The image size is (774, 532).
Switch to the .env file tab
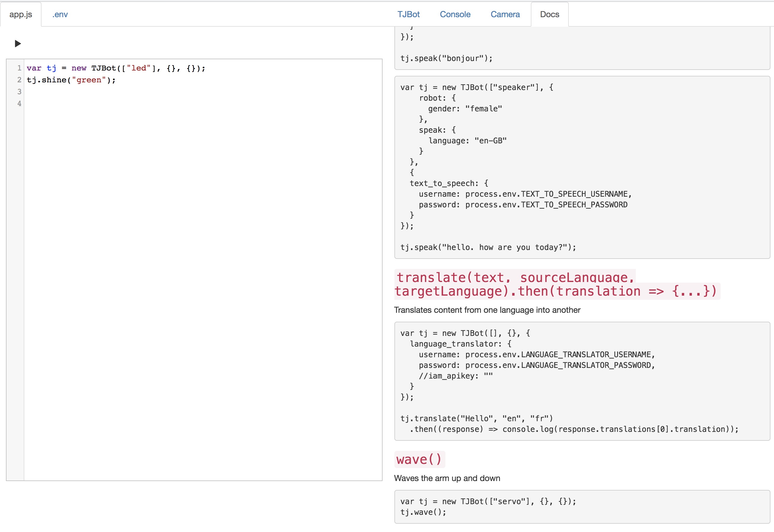(x=60, y=14)
